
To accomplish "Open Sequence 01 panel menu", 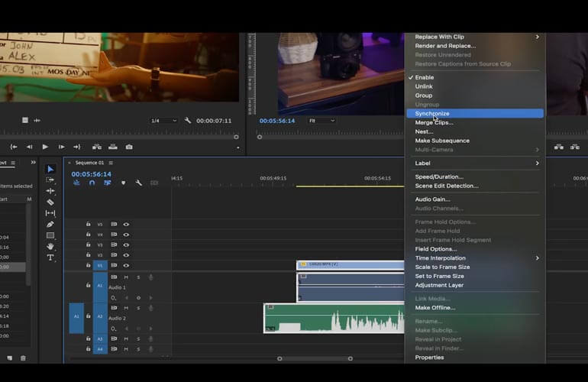I will click(x=111, y=163).
